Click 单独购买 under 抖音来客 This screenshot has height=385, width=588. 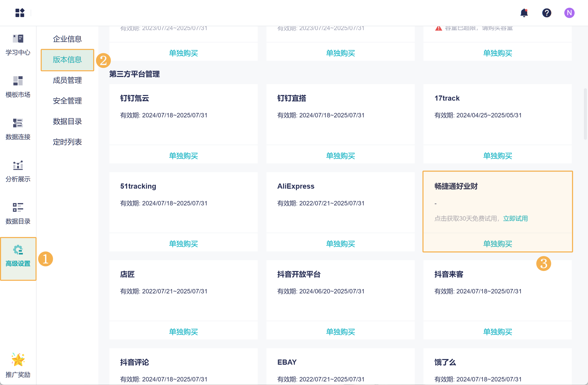coord(497,332)
